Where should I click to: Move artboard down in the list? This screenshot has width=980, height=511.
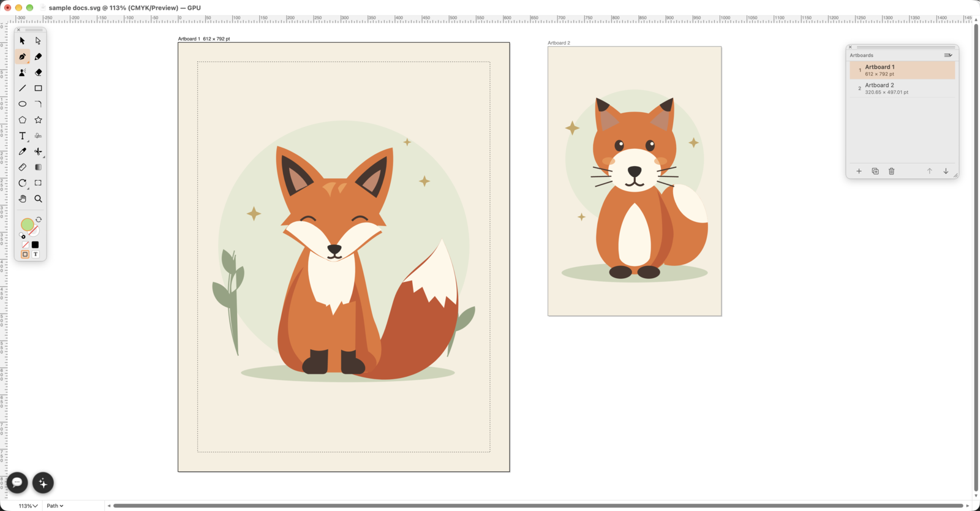(x=946, y=172)
